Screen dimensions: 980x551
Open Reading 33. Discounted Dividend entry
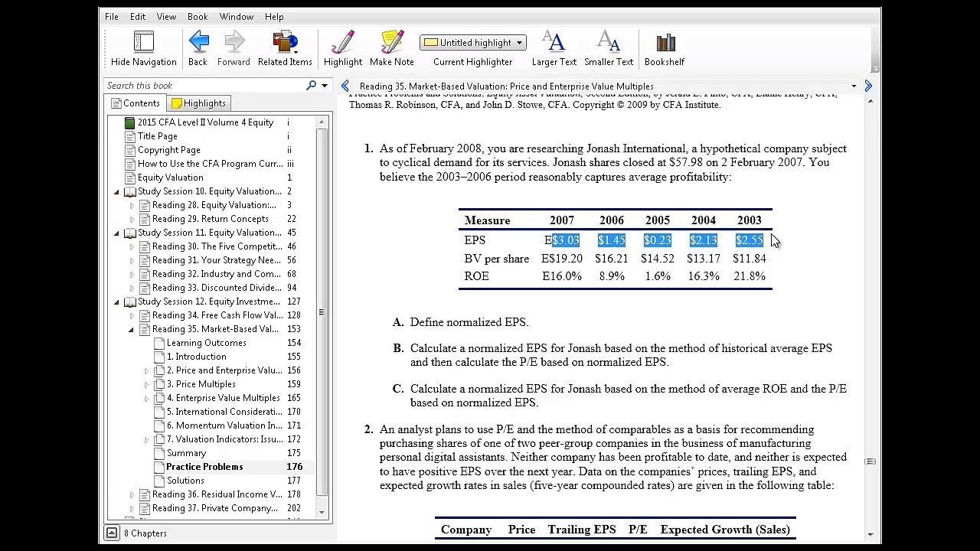click(x=217, y=288)
